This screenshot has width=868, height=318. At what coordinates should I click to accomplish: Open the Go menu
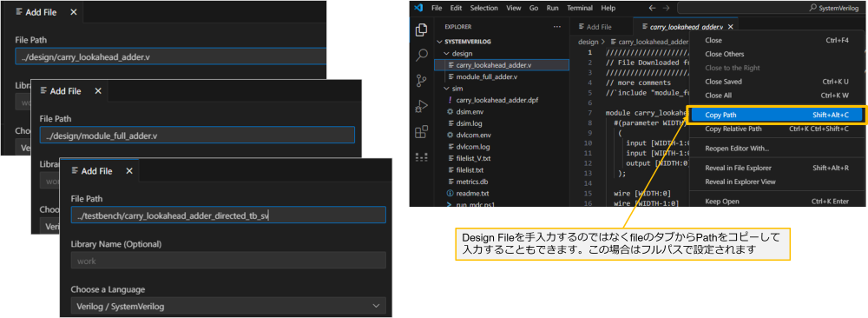tap(534, 9)
